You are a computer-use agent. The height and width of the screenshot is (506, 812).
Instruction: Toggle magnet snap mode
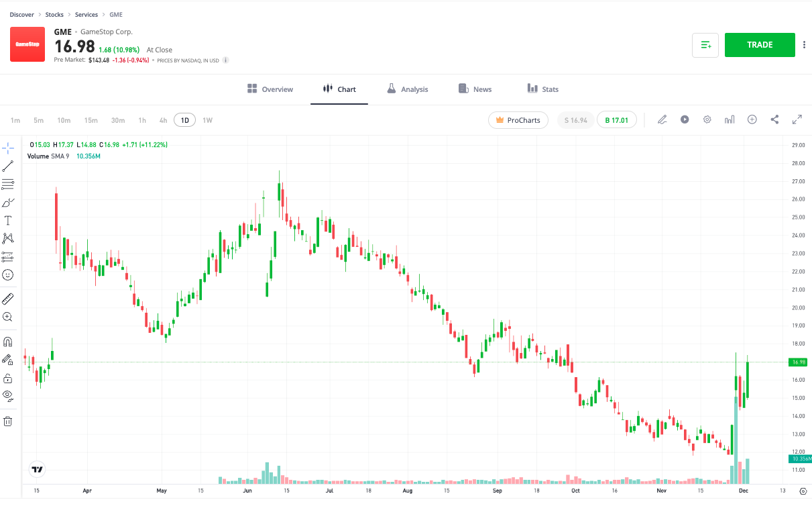pos(8,342)
